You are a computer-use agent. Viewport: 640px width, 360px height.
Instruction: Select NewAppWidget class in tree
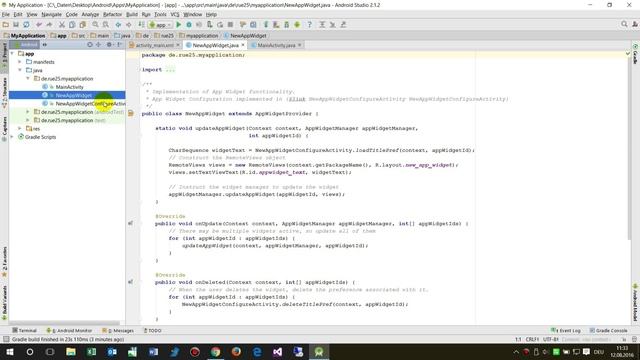[73, 95]
